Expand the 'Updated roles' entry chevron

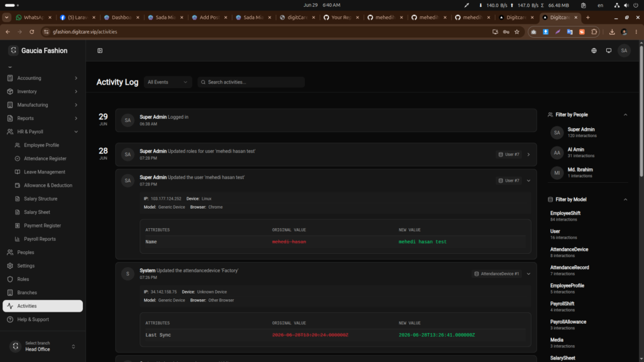[x=528, y=155]
